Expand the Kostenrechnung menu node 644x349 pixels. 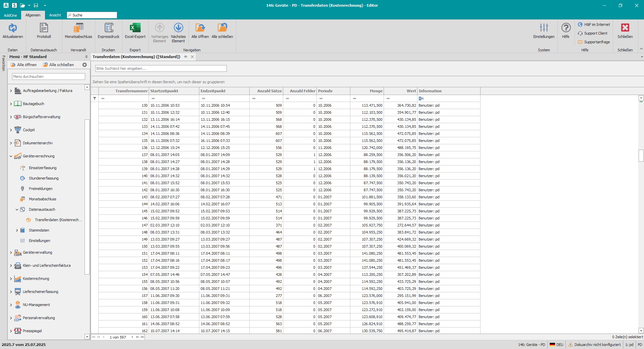click(x=11, y=279)
